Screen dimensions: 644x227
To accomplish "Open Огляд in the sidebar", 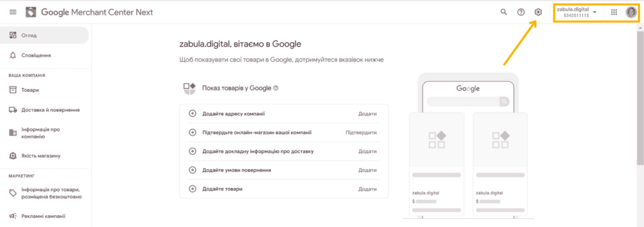I will [45, 35].
